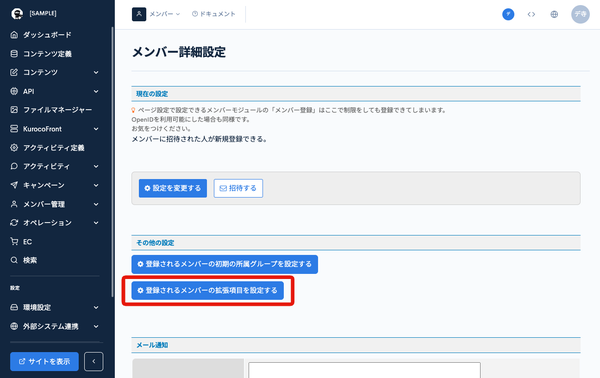Click text メンバーに招待された人が新規登録できる。
Screen dimensions: 600x378
199,139
